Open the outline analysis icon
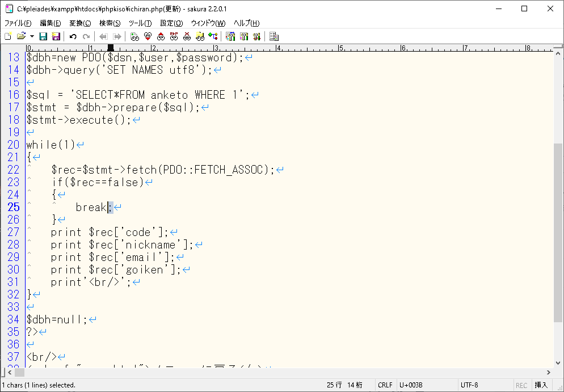This screenshot has width=564, height=392. coord(274,36)
